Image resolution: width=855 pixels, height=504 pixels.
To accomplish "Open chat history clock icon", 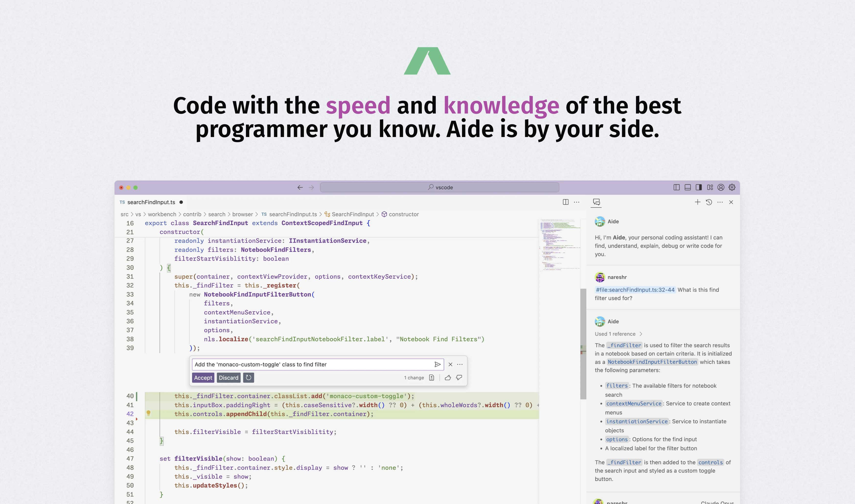I will 709,202.
